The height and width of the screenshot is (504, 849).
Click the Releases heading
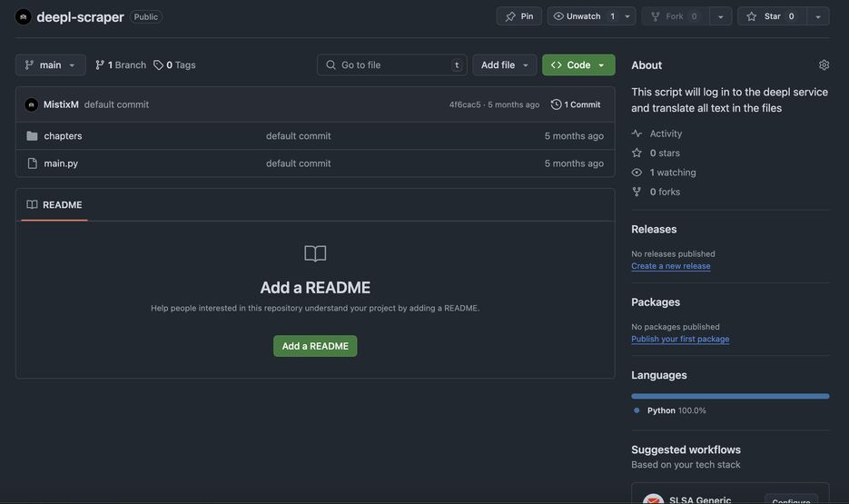[x=654, y=229]
